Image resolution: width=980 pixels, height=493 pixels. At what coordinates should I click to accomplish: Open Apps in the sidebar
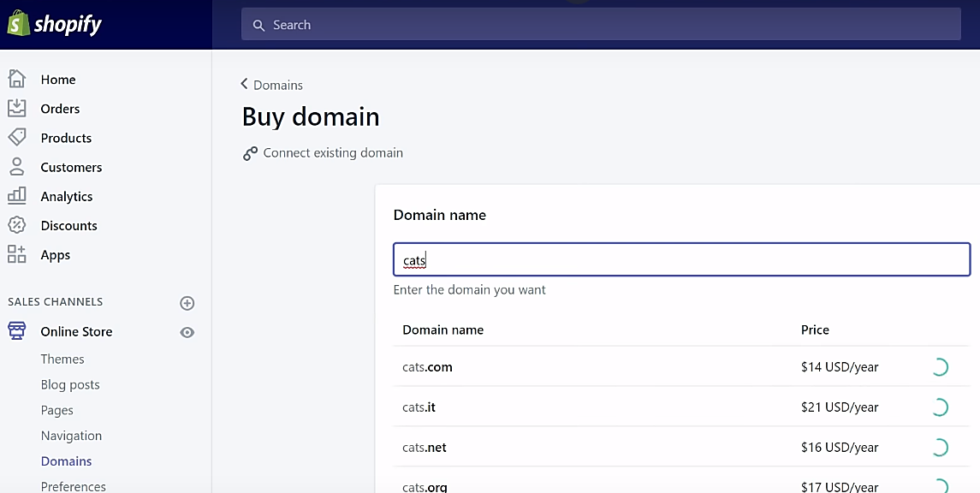pos(56,255)
